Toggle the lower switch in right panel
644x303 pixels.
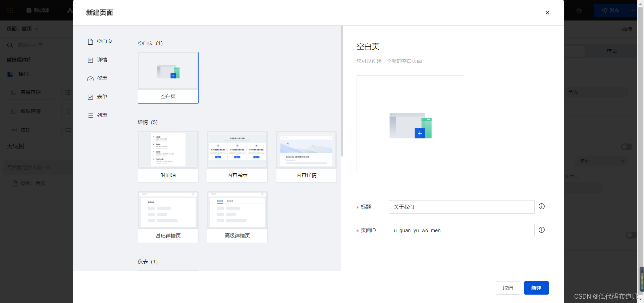click(631, 235)
